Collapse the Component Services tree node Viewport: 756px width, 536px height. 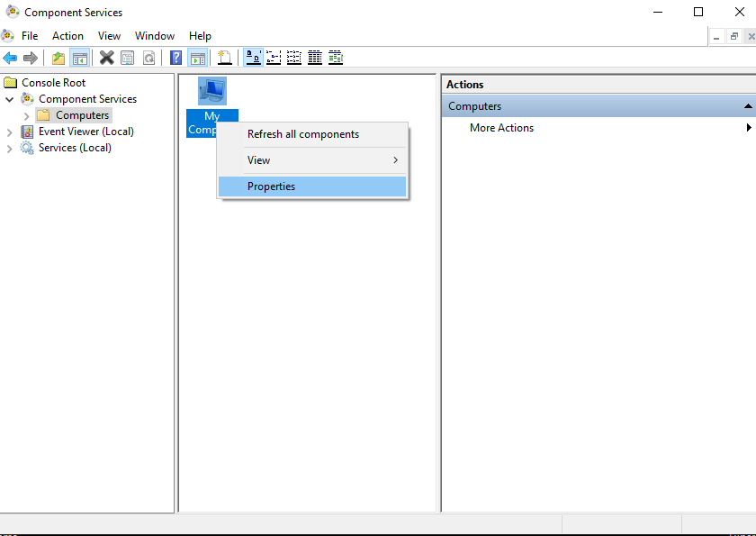coord(10,99)
